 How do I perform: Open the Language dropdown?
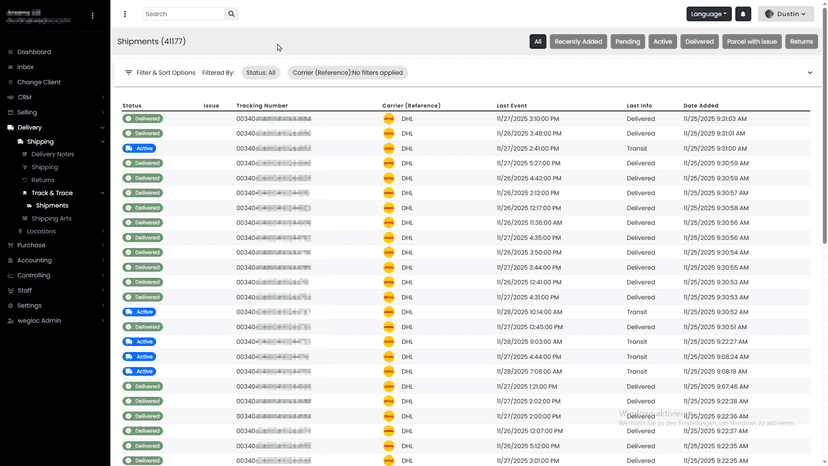pyautogui.click(x=709, y=14)
